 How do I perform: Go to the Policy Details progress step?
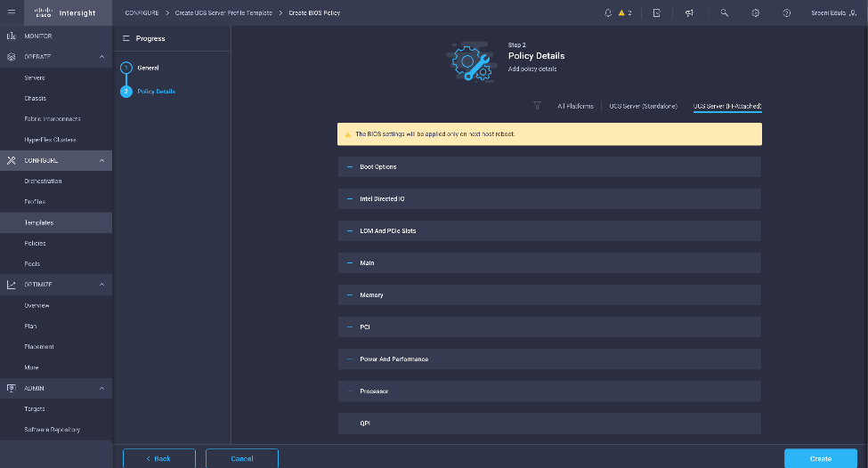(156, 92)
